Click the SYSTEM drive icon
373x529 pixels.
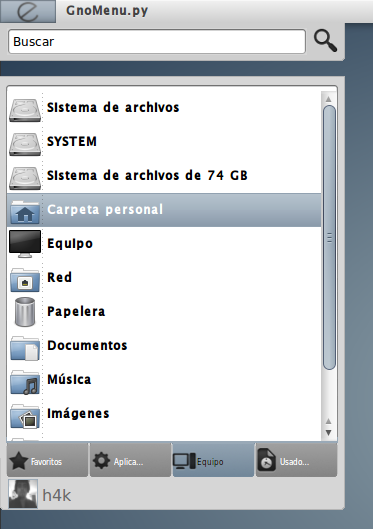tap(25, 144)
